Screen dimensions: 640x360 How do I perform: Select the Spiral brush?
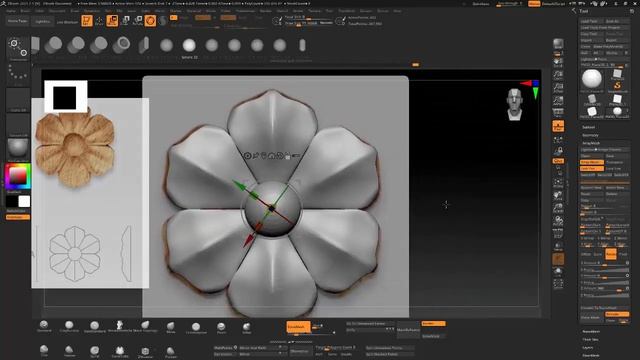tap(94, 351)
